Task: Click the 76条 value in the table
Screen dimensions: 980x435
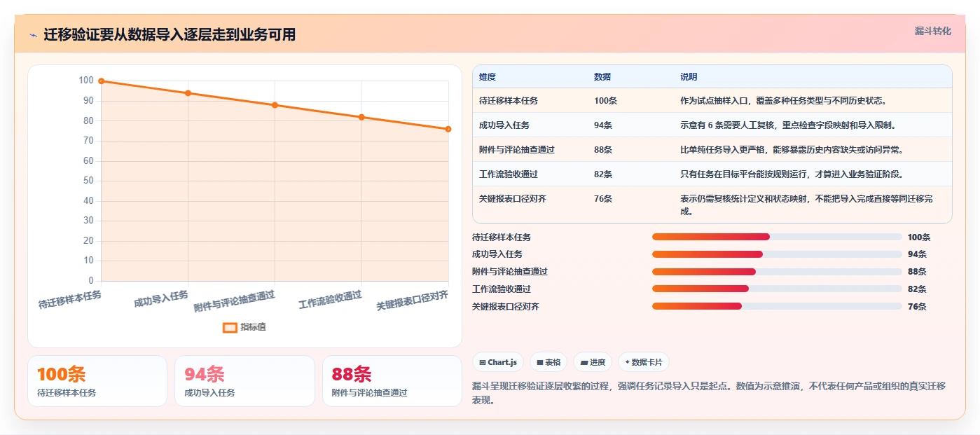Action: pyautogui.click(x=603, y=199)
